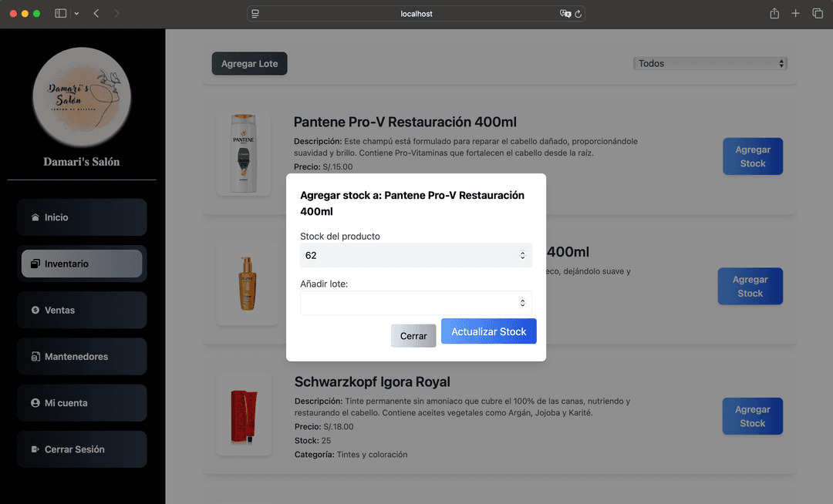Image resolution: width=833 pixels, height=504 pixels.
Task: Close the dialog with the Cerrar button
Action: (413, 336)
